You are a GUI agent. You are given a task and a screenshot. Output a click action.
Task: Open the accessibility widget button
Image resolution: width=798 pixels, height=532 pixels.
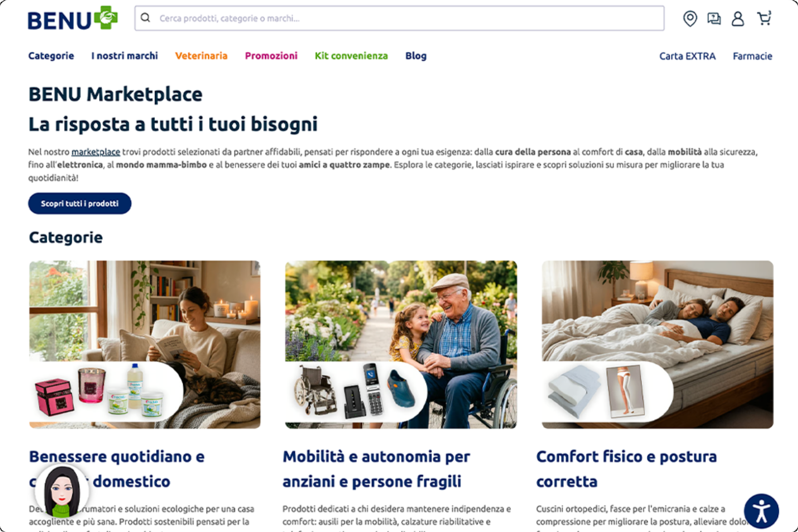coord(761,511)
